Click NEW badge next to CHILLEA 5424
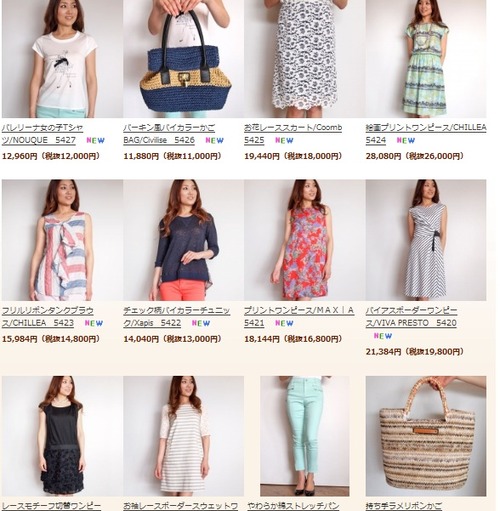Image resolution: width=500 pixels, height=511 pixels. 406,140
